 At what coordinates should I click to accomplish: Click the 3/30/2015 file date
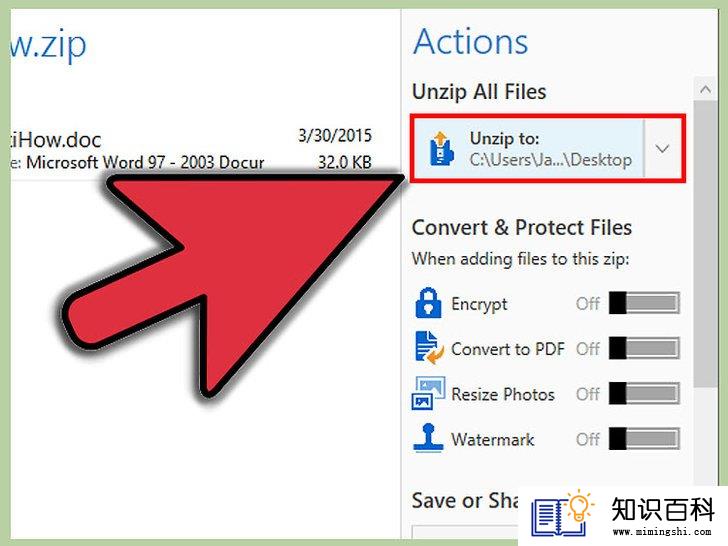335,136
